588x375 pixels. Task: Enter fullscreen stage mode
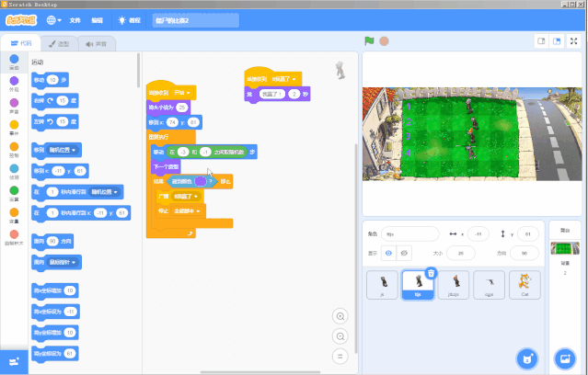574,41
